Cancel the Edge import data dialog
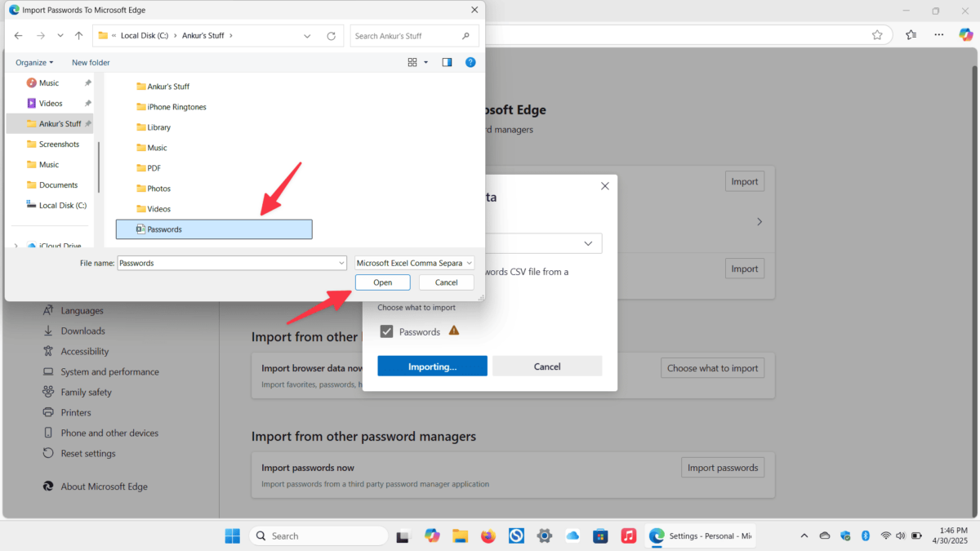Image resolution: width=980 pixels, height=551 pixels. pyautogui.click(x=547, y=367)
